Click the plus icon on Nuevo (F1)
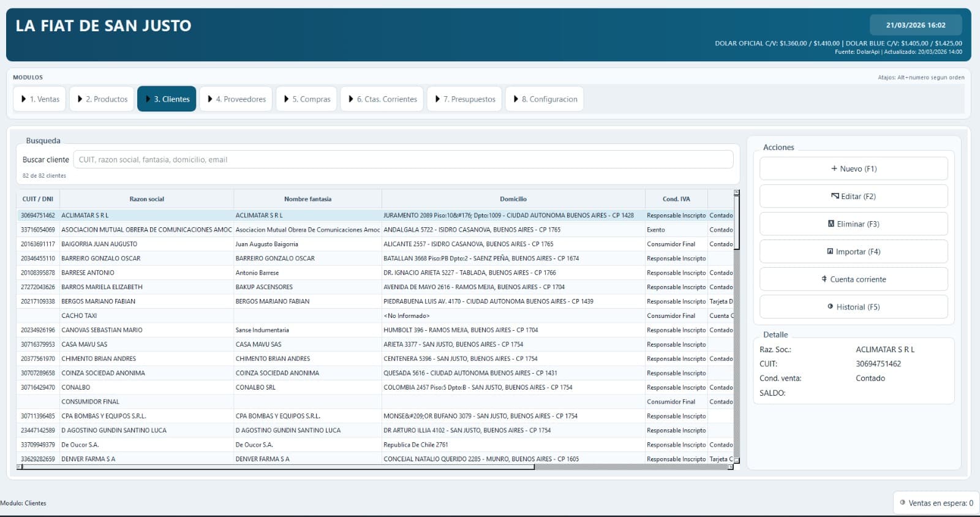980x517 pixels. click(x=834, y=168)
